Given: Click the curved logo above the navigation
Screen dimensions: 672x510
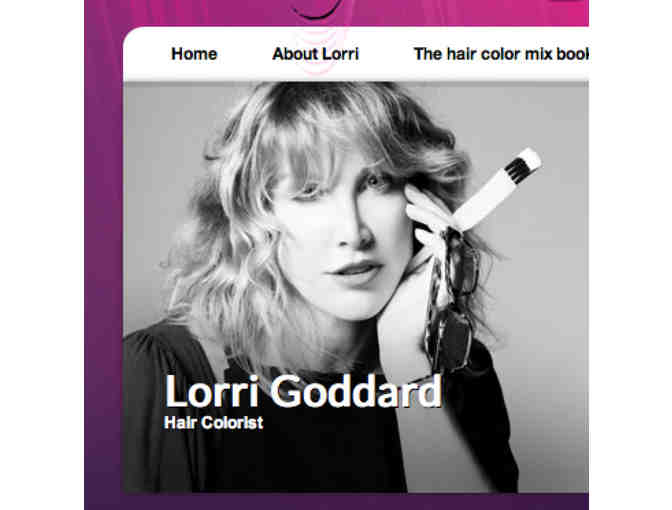Looking at the screenshot, I should [318, 9].
